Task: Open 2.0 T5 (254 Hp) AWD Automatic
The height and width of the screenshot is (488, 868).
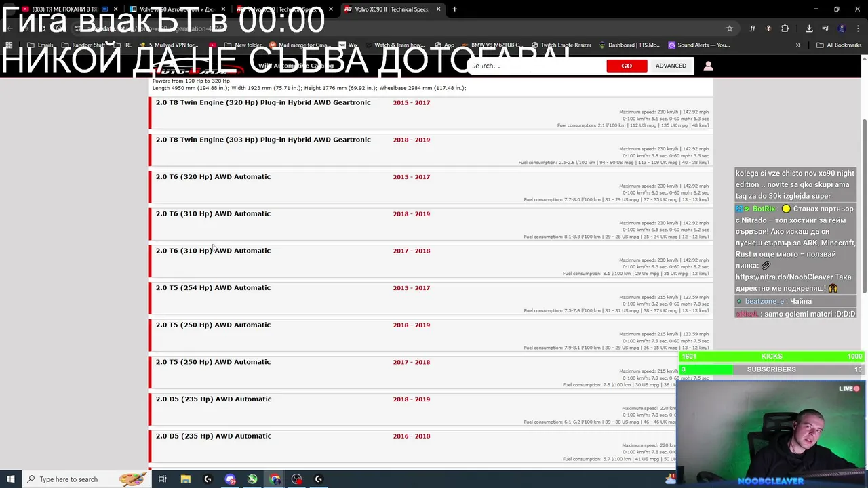Action: coord(213,288)
